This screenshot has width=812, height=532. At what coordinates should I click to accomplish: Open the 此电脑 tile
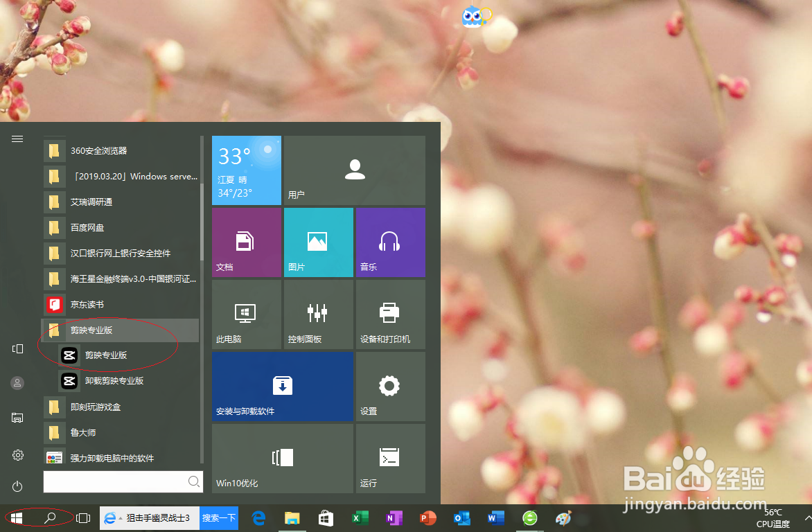coord(247,314)
